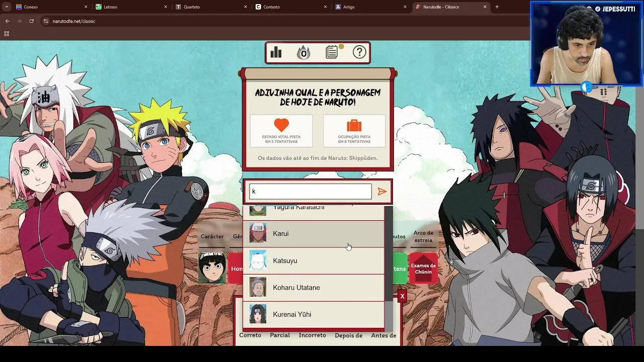This screenshot has height=362, width=644.
Task: Close the Letroso tab
Action: (x=166, y=7)
